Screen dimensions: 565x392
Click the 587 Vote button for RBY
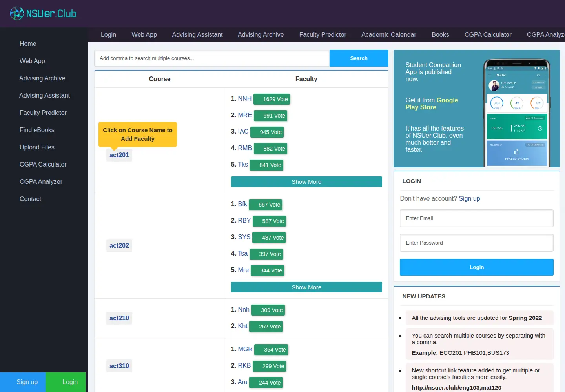click(269, 221)
